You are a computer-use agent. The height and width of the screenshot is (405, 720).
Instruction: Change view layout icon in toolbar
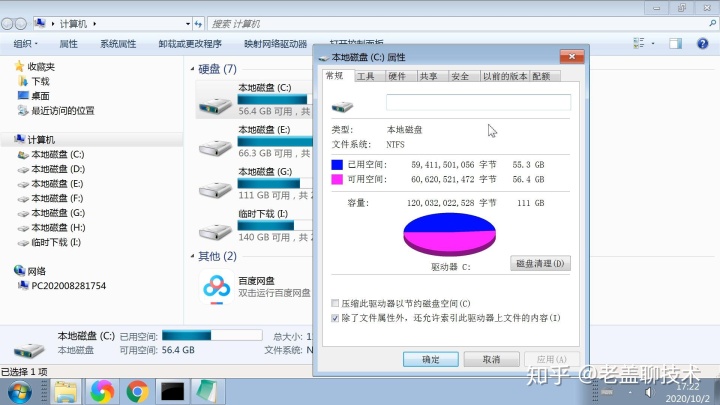tap(639, 44)
